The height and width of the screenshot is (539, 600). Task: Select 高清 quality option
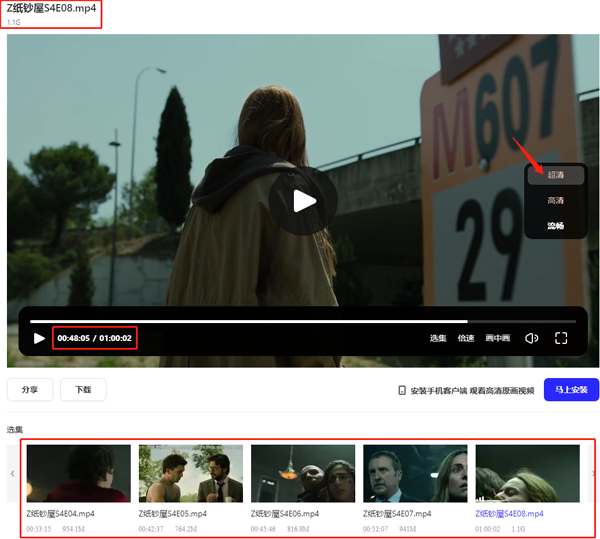point(556,200)
